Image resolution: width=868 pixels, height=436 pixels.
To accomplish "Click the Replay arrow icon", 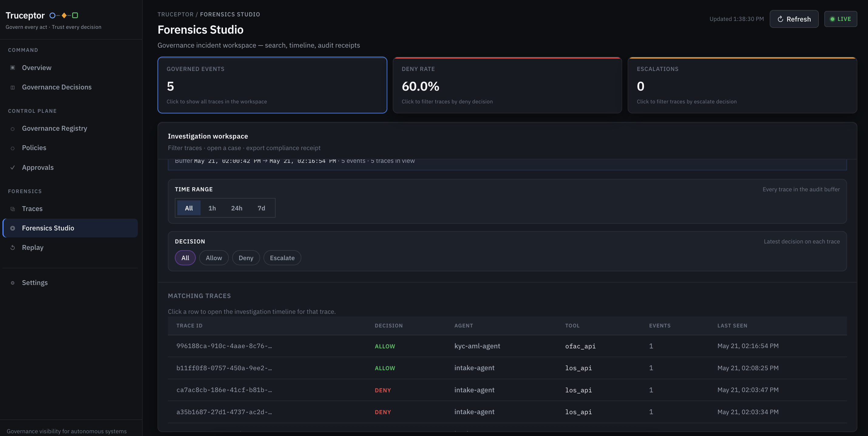I will pos(12,247).
